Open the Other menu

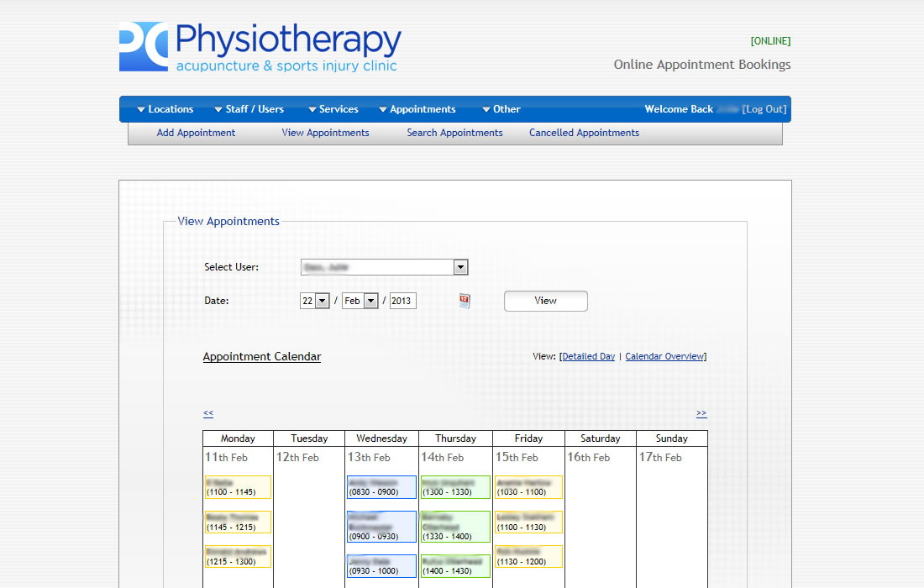click(x=501, y=109)
